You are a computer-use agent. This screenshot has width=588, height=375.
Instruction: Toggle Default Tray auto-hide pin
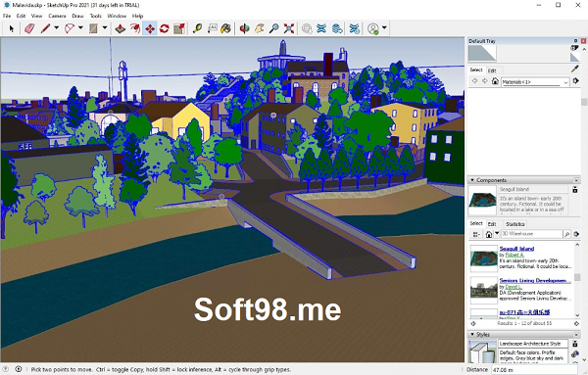(x=575, y=40)
